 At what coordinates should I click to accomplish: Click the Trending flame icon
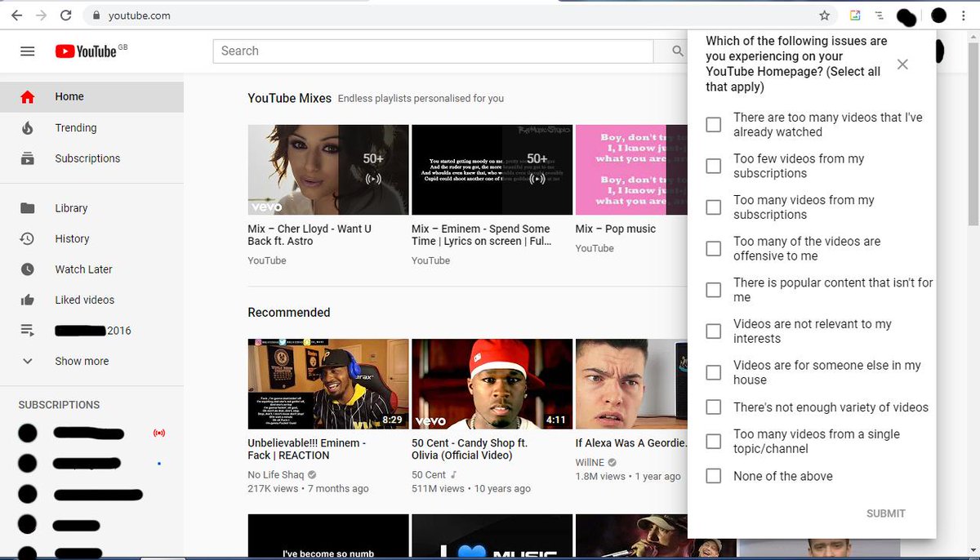[x=28, y=127]
